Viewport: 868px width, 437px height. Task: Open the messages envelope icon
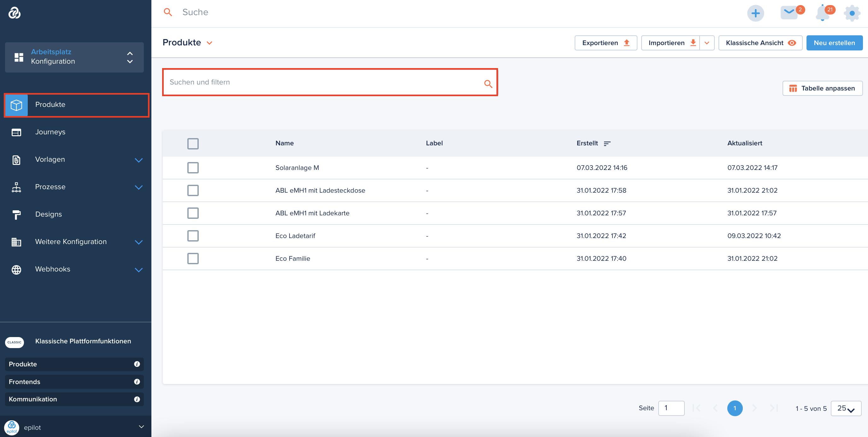coord(789,13)
